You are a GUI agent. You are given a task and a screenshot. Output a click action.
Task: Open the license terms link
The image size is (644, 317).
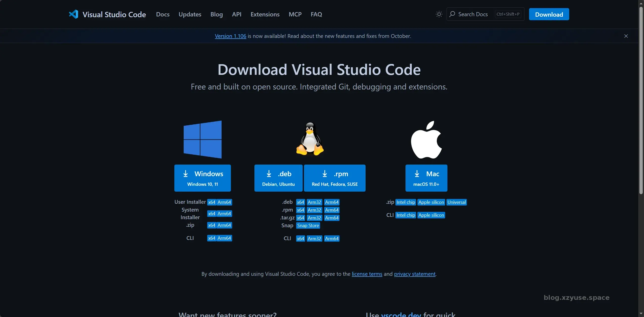[x=367, y=274]
